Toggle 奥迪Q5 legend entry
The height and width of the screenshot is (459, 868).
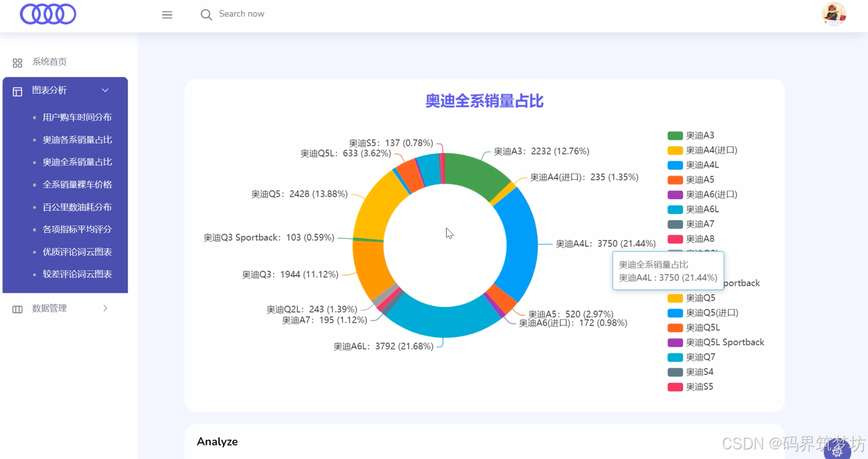pyautogui.click(x=692, y=298)
